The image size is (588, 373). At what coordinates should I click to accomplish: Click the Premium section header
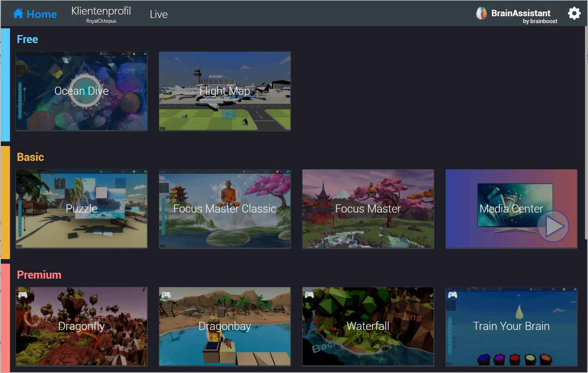pos(39,275)
